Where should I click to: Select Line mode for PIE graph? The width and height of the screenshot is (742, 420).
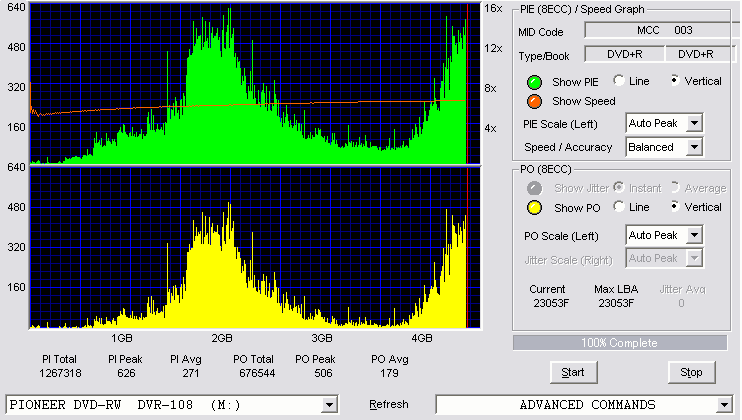[618, 80]
